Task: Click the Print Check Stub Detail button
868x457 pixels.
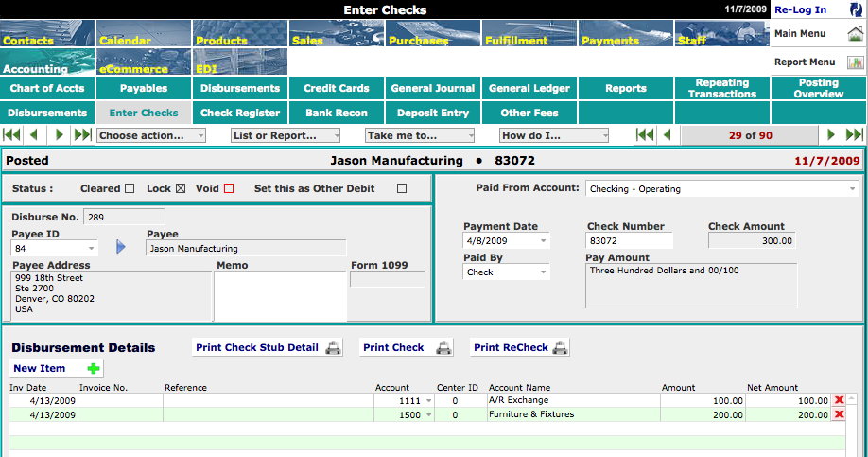Action: click(268, 347)
